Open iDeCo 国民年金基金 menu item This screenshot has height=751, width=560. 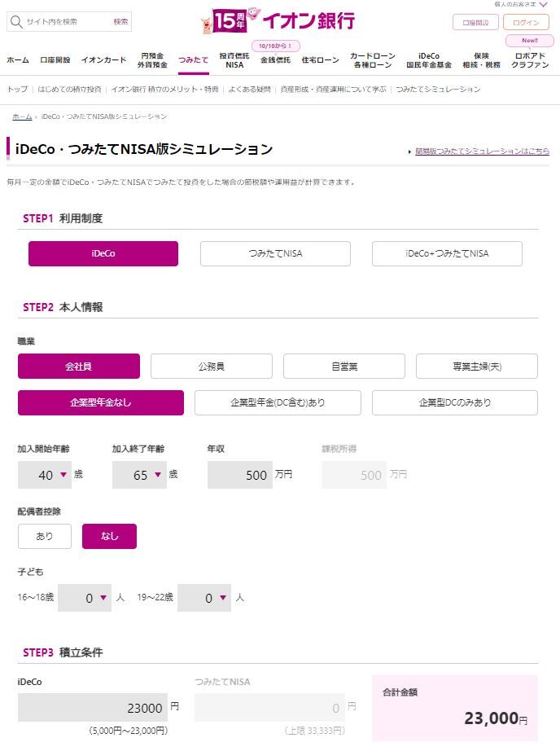coord(429,60)
